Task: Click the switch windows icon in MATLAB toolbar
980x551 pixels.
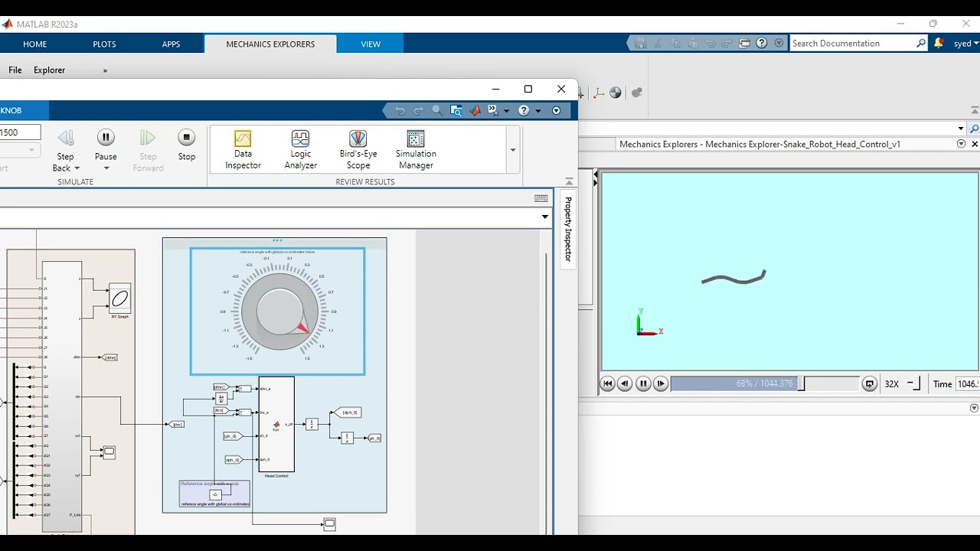Action: coord(744,44)
